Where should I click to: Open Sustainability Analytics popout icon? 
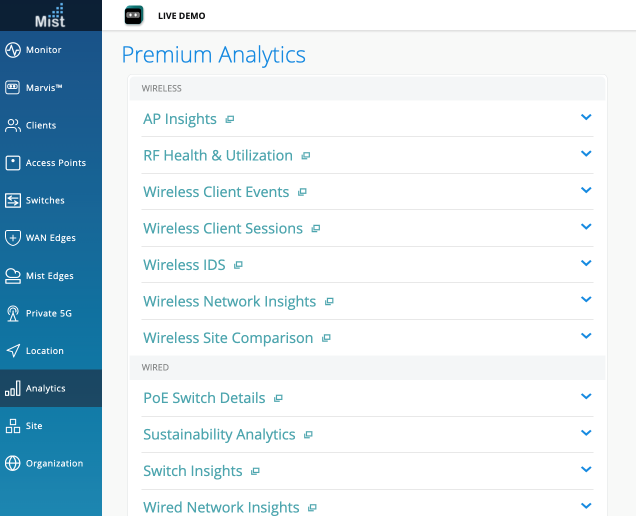[308, 435]
